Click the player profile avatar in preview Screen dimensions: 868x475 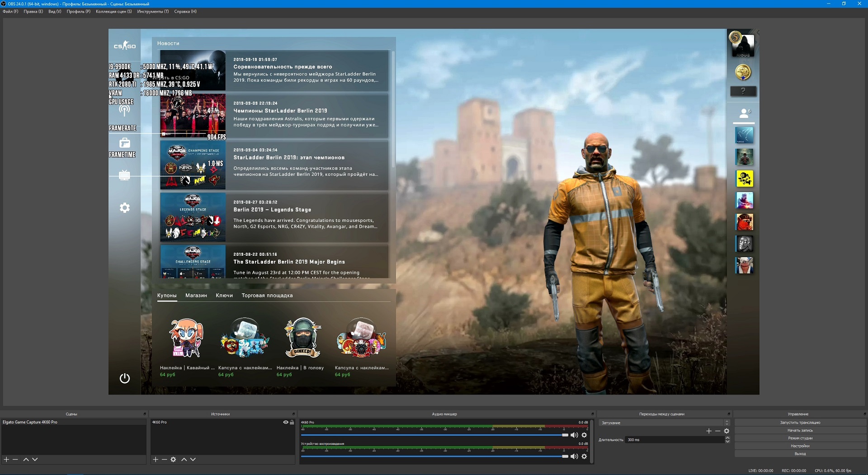[743, 45]
